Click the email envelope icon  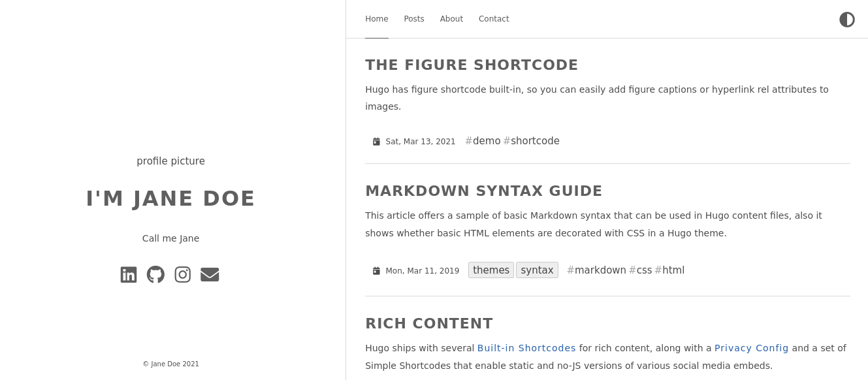click(210, 275)
